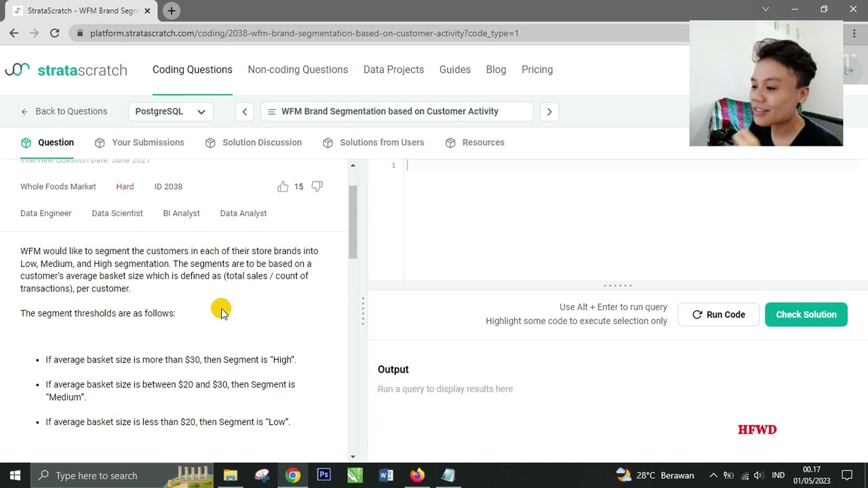Open the notification center icon
Viewport: 868px width, 488px height.
point(847,475)
